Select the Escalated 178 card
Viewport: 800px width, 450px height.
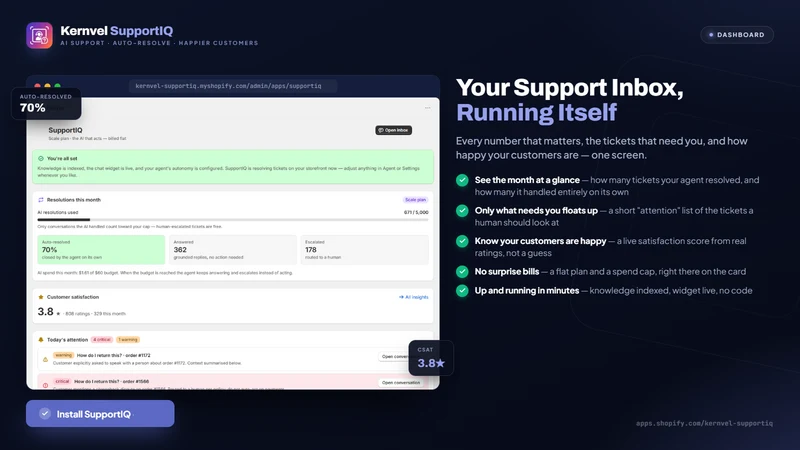[364, 249]
